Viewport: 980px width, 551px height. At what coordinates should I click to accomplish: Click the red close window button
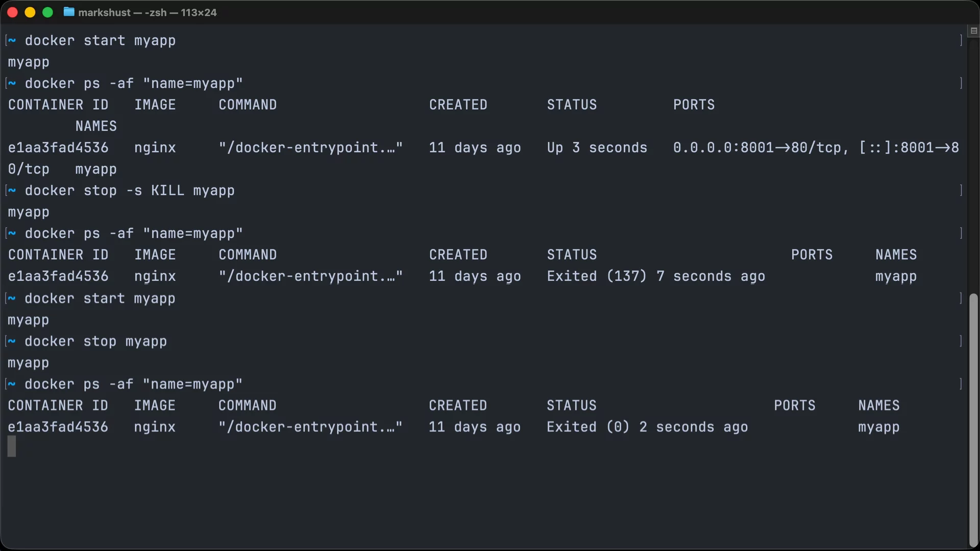[x=13, y=12]
